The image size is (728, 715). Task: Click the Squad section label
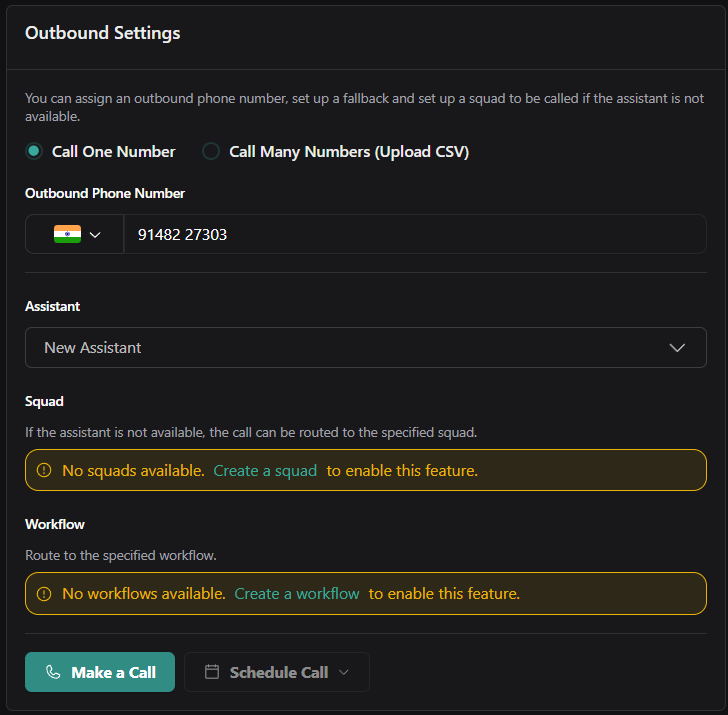44,401
